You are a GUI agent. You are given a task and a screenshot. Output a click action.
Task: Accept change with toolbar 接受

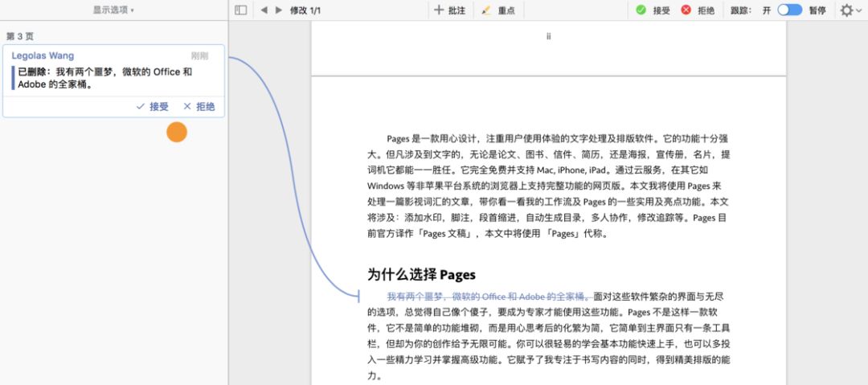coord(653,10)
